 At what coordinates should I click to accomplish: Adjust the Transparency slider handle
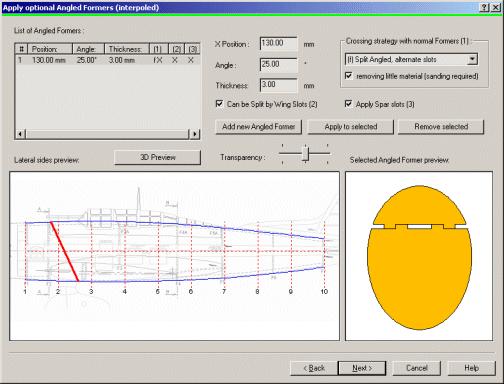coord(305,154)
